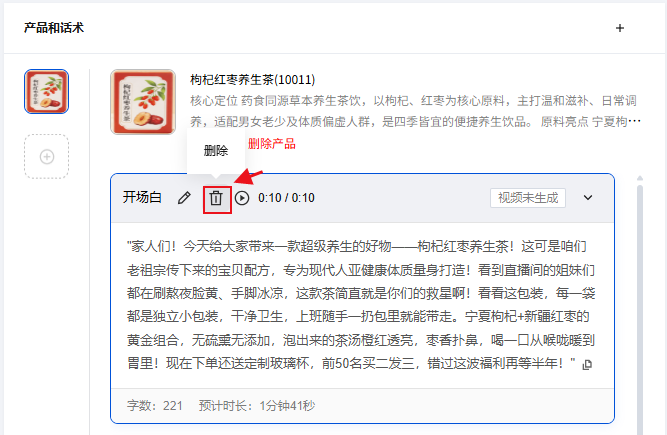Image resolution: width=667 pixels, height=435 pixels.
Task: Click the 预计时长 1分钟41秒 footer text
Action: (257, 406)
